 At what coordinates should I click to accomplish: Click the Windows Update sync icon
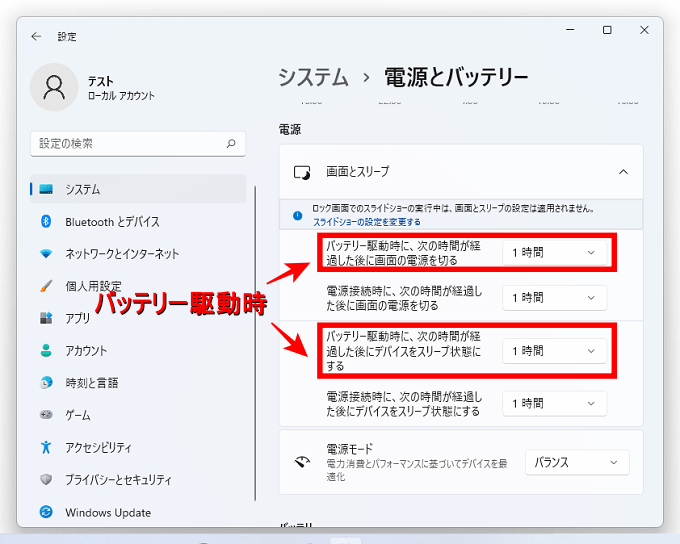[x=46, y=512]
